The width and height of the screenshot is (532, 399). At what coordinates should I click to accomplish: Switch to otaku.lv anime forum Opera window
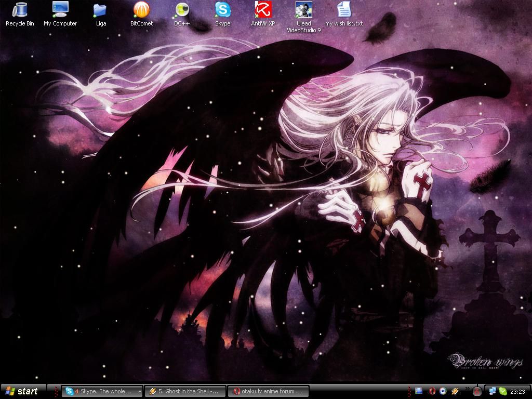(x=269, y=391)
